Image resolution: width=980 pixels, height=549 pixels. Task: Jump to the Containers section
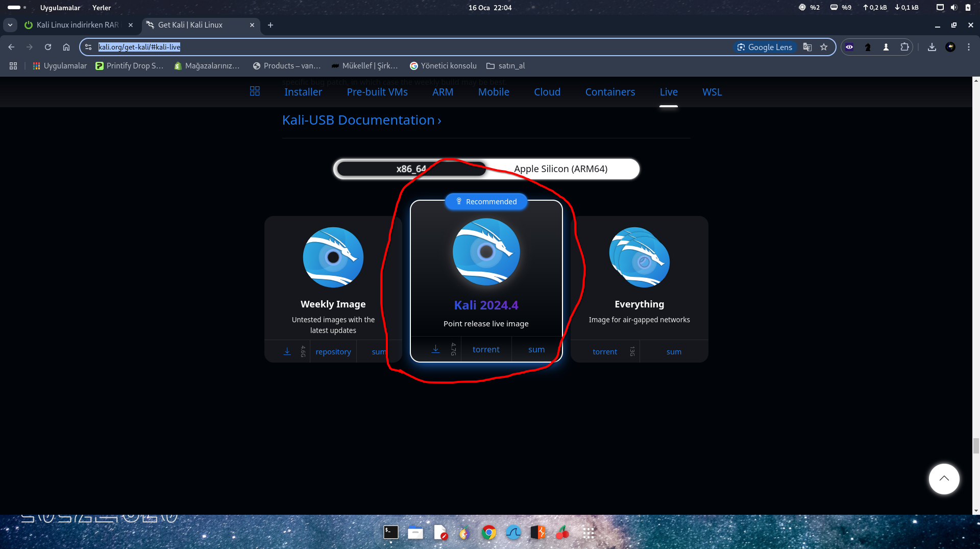[x=610, y=92]
